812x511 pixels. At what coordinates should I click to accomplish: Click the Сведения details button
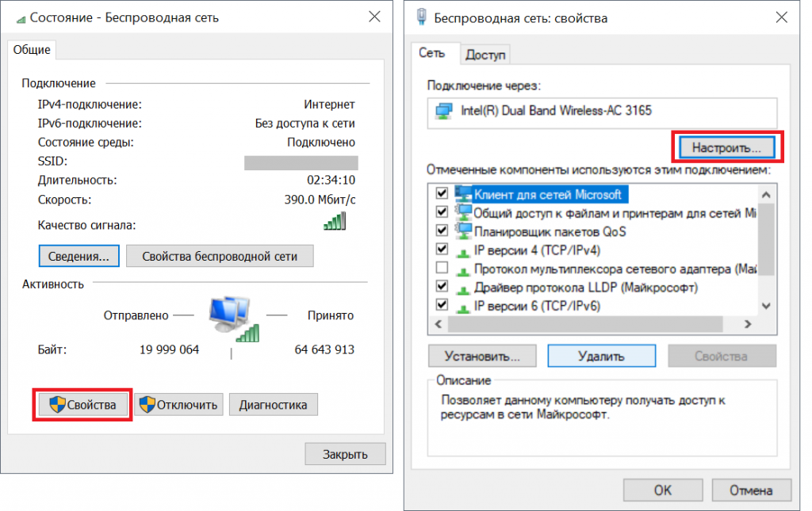79,256
